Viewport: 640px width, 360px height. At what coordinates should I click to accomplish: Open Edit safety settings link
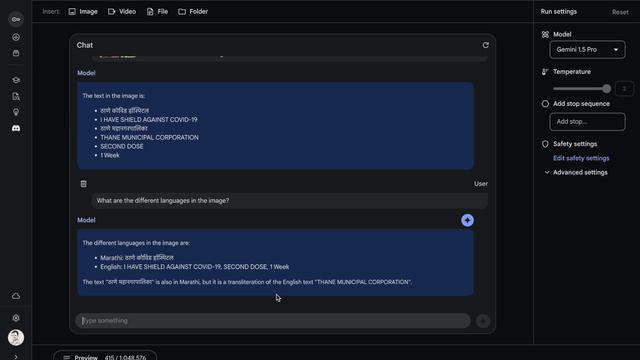pyautogui.click(x=581, y=158)
